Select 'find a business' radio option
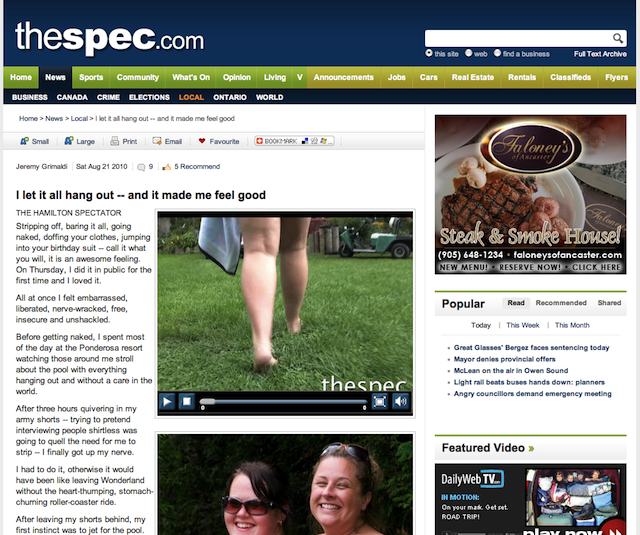The height and width of the screenshot is (535, 640). click(497, 53)
